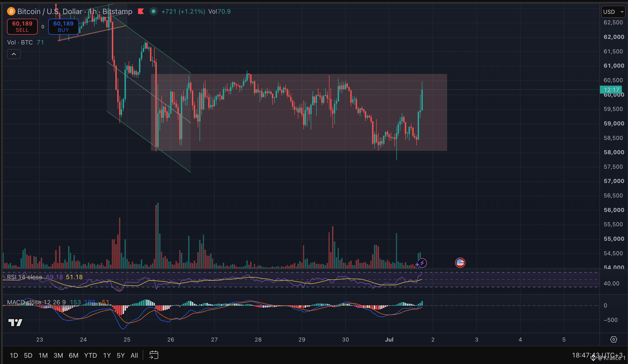Click date 30 on the time axis
Image resolution: width=628 pixels, height=364 pixels.
(x=345, y=340)
